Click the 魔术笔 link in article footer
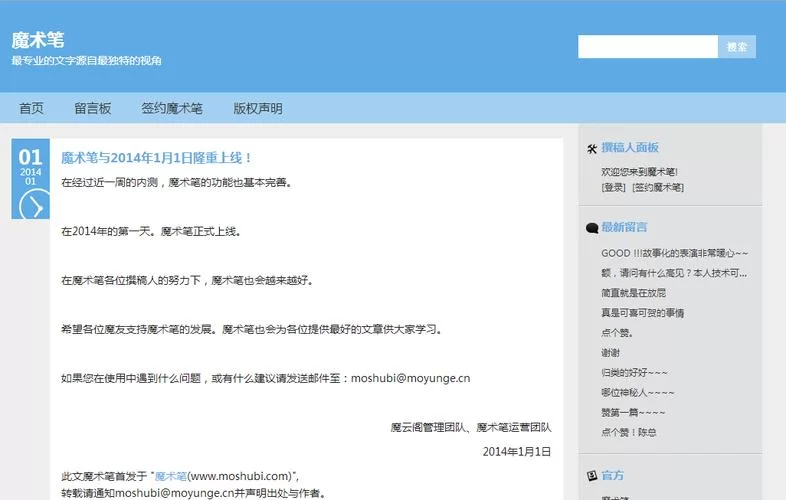Image resolution: width=786 pixels, height=500 pixels. point(170,476)
